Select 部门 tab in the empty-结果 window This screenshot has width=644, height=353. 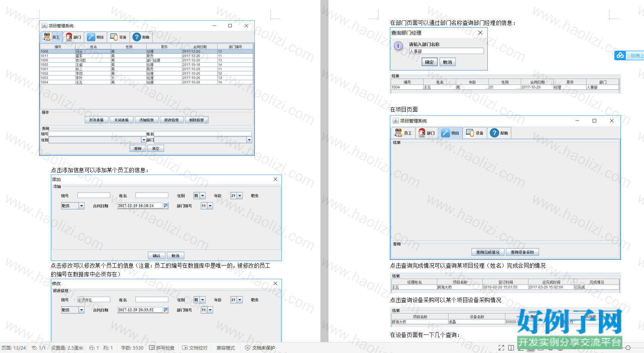pos(427,133)
